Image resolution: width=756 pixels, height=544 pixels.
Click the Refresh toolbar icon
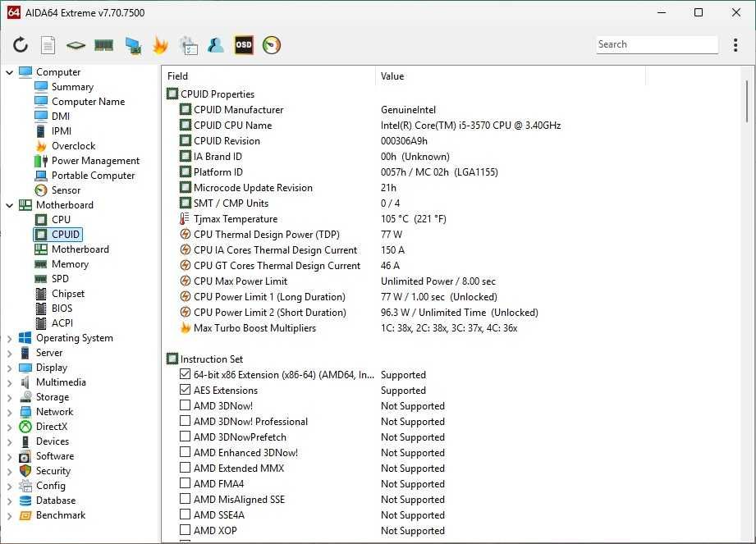(21, 45)
